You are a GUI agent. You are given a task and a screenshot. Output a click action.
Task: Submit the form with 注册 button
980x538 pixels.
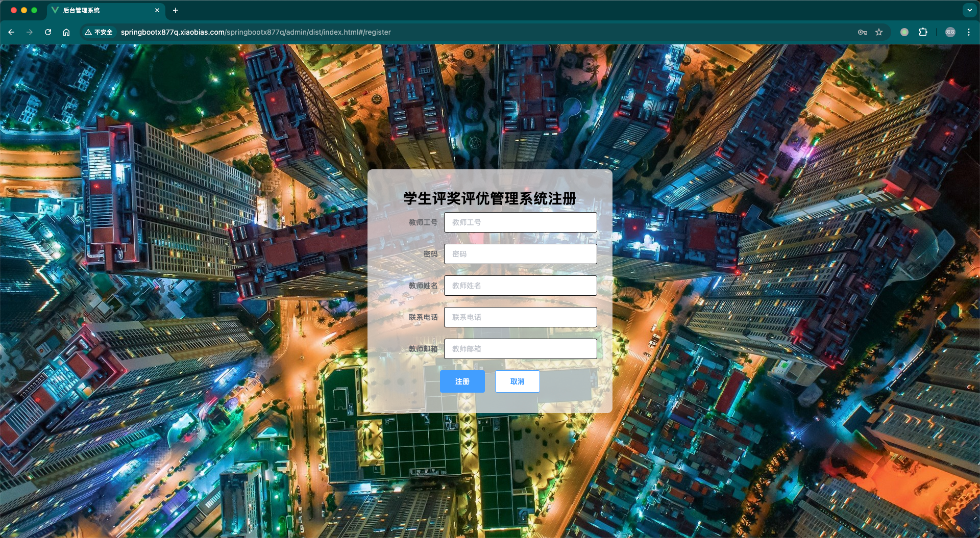462,381
